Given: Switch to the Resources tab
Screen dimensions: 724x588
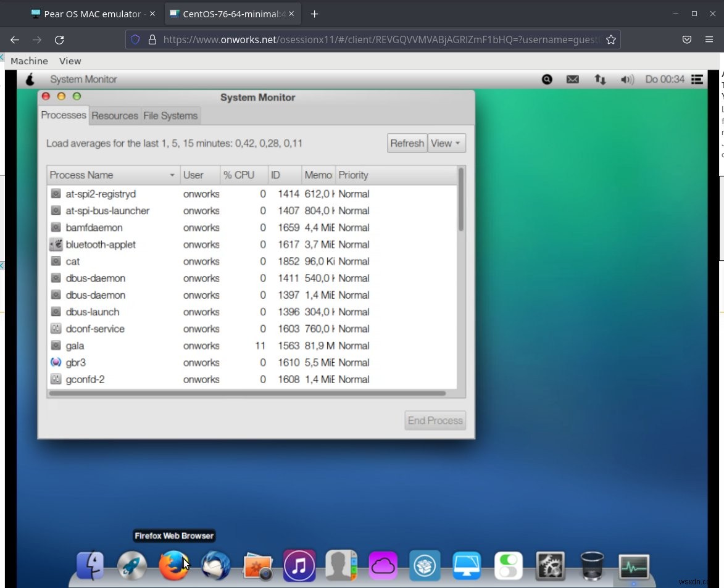Looking at the screenshot, I should click(x=115, y=115).
